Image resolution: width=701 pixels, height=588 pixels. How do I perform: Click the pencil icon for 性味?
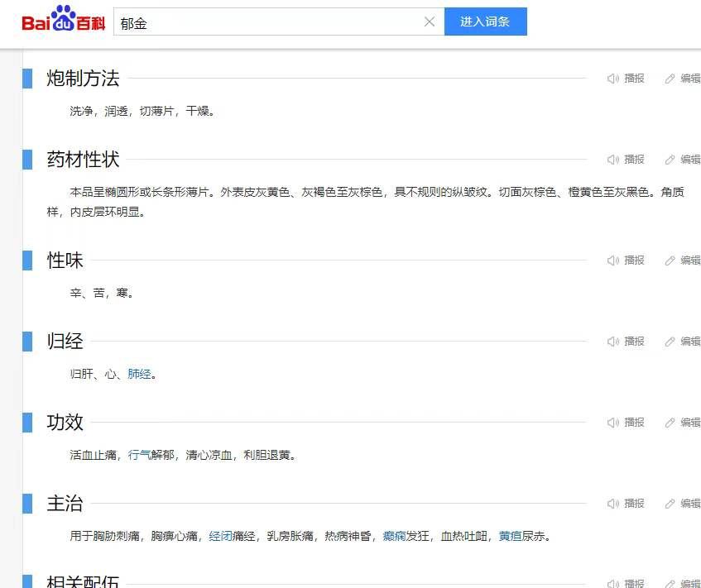point(670,261)
